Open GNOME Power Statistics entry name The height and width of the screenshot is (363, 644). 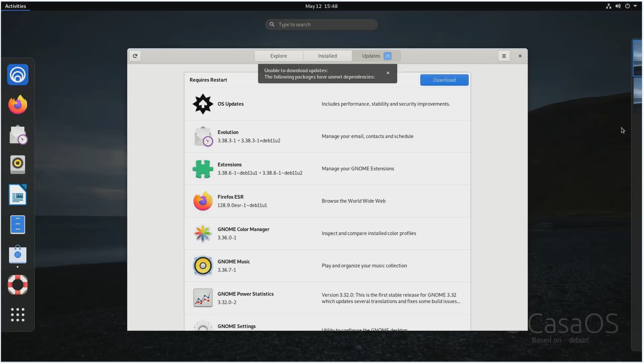pos(246,294)
